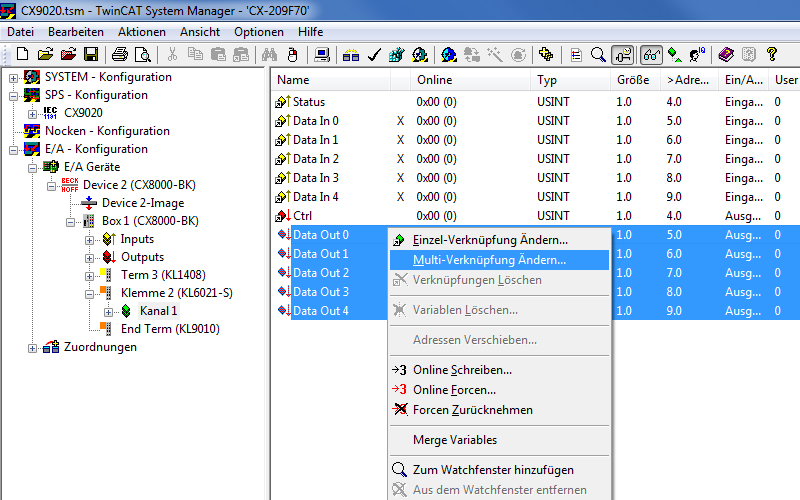
Task: Click the Cut scissors toolbar icon
Action: pyautogui.click(x=172, y=54)
